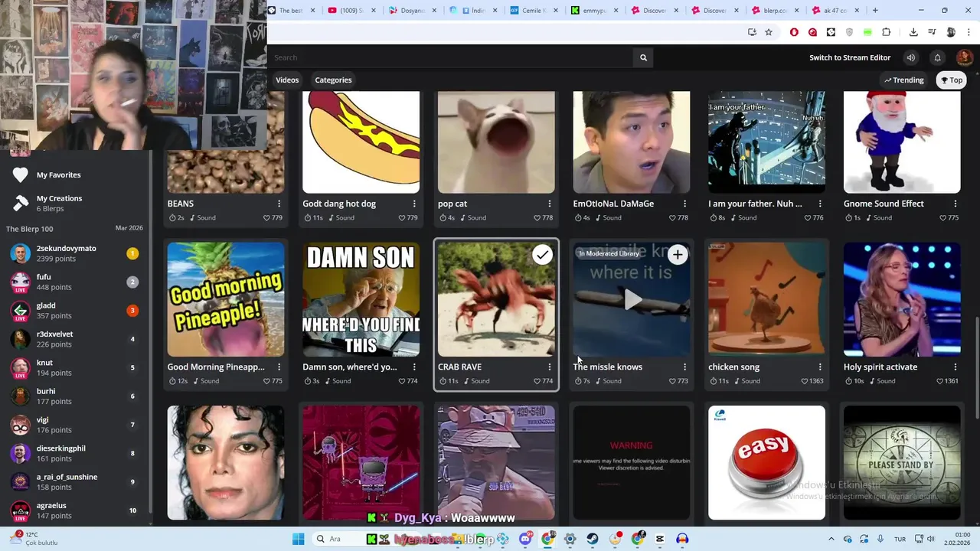
Task: Open Discord from the taskbar
Action: (x=525, y=539)
